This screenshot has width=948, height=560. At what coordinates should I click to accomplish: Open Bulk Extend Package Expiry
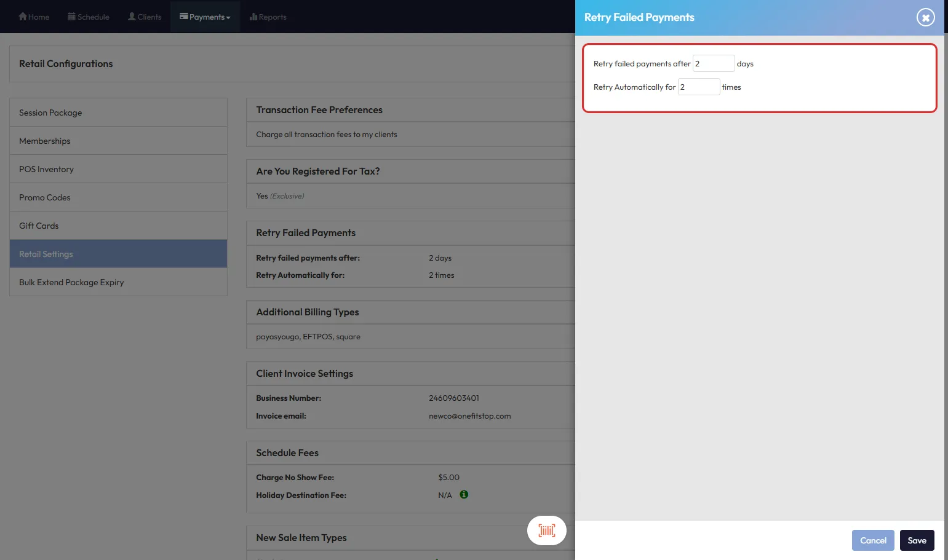coord(71,282)
